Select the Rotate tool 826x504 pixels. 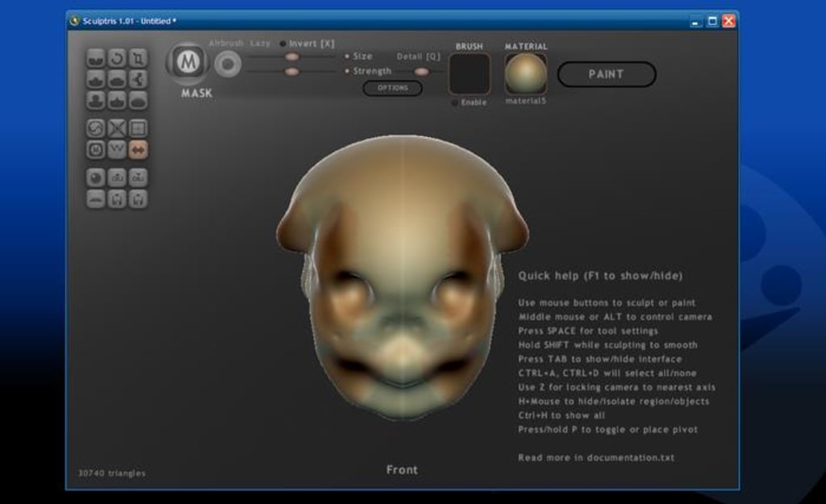(116, 56)
